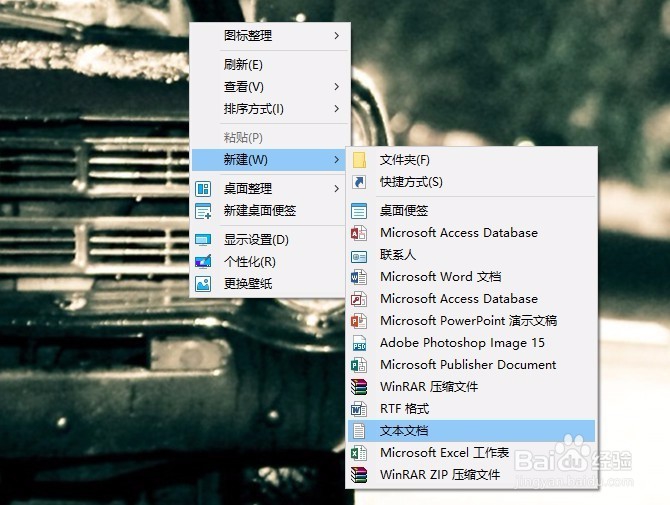The height and width of the screenshot is (505, 670).
Task: Click the PSD icon for Adobe Photoshop Image
Action: click(x=359, y=343)
